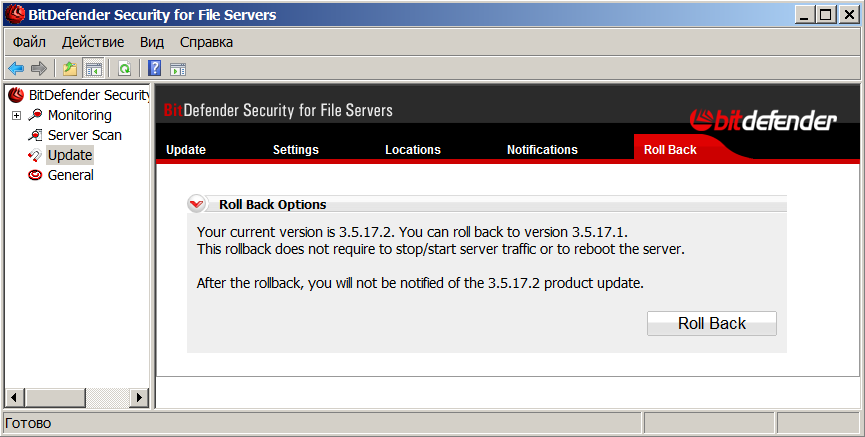The height and width of the screenshot is (437, 865).
Task: Open the Notifications tab
Action: coord(542,150)
